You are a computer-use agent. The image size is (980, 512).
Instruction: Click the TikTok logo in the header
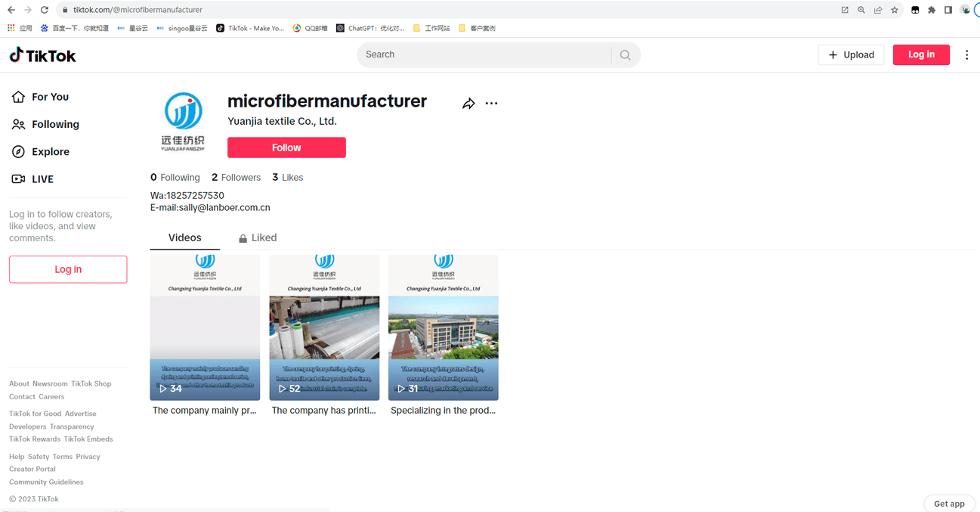[x=42, y=55]
